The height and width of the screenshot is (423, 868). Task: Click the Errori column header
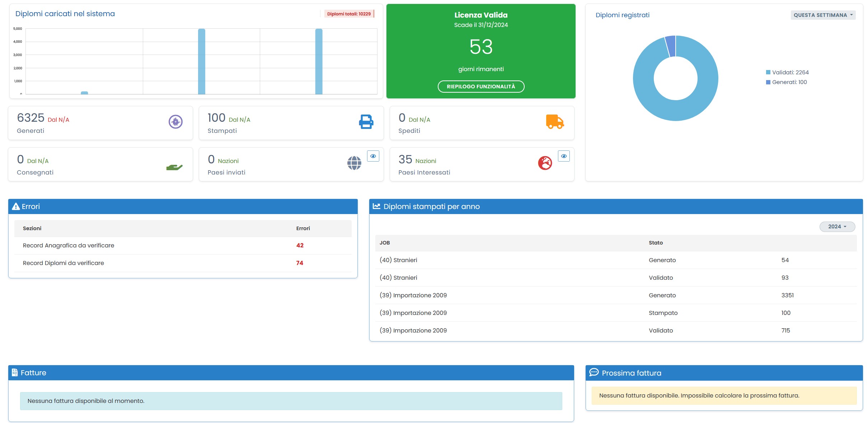pos(303,228)
